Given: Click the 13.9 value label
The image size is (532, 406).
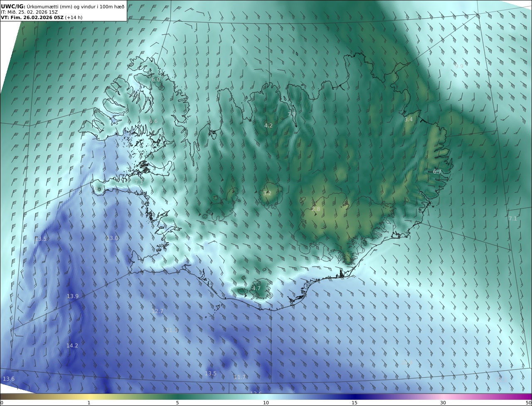Looking at the screenshot, I should (73, 296).
